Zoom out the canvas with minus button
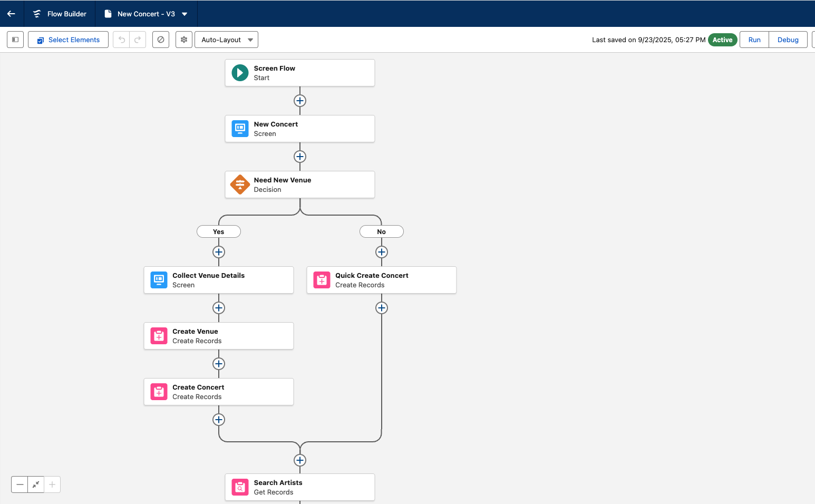The width and height of the screenshot is (815, 504). coord(20,484)
